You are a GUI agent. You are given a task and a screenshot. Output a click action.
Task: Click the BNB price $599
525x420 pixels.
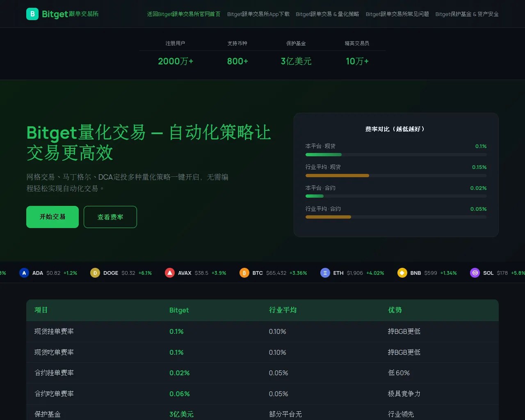pyautogui.click(x=431, y=273)
